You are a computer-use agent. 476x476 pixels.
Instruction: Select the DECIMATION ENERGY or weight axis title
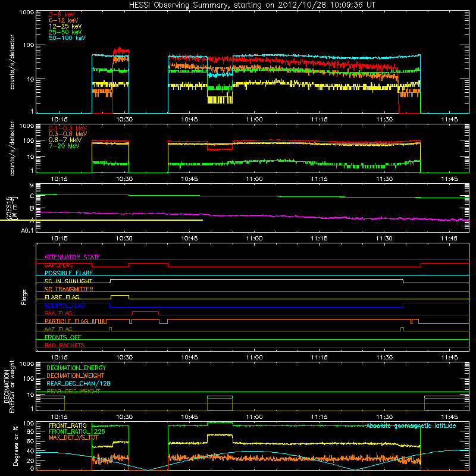pos(9,386)
